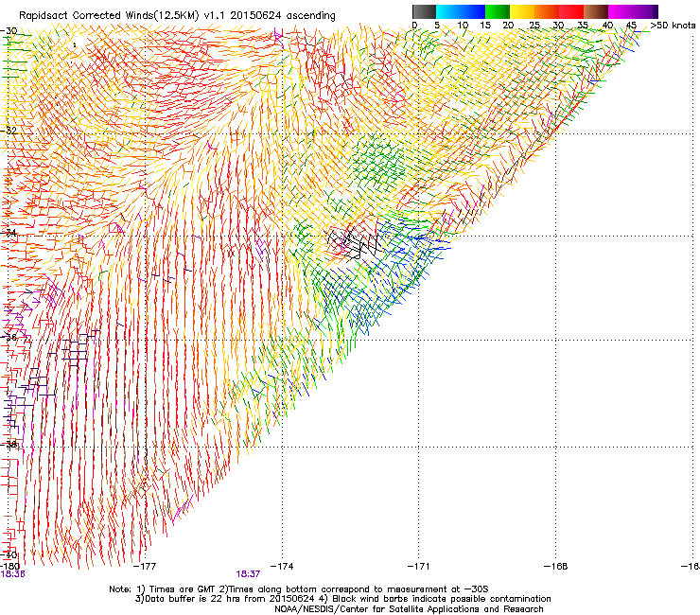
Task: Click the -174 longitude axis label
Action: click(x=282, y=567)
